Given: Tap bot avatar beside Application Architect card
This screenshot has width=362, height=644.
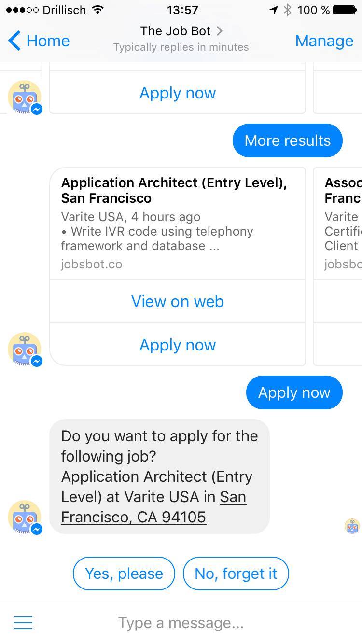Looking at the screenshot, I should click(25, 349).
